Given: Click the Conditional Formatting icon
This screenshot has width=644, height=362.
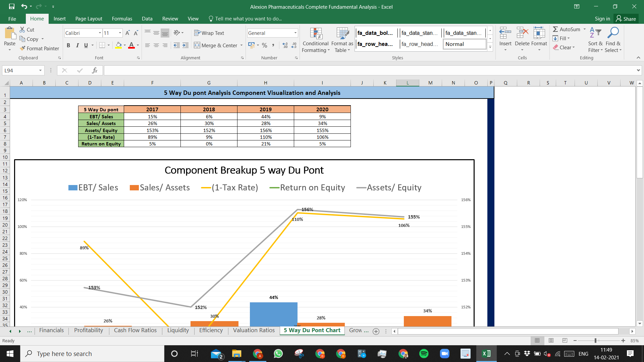Looking at the screenshot, I should (316, 33).
